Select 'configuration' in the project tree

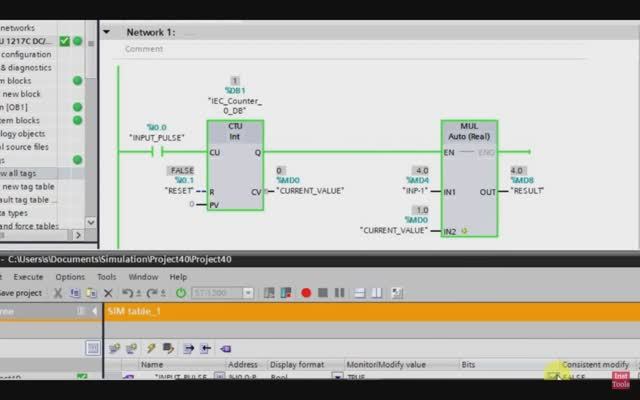[x=26, y=54]
